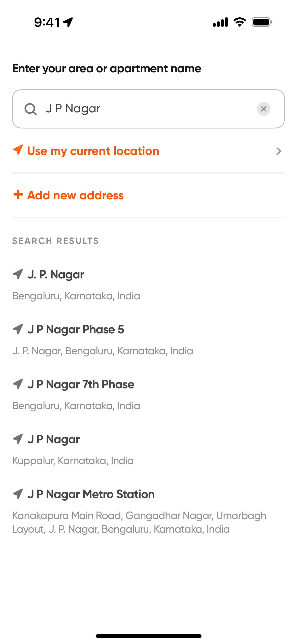Select J P Nagar Metro Station result
Image resolution: width=297 pixels, height=644 pixels.
[x=91, y=494]
